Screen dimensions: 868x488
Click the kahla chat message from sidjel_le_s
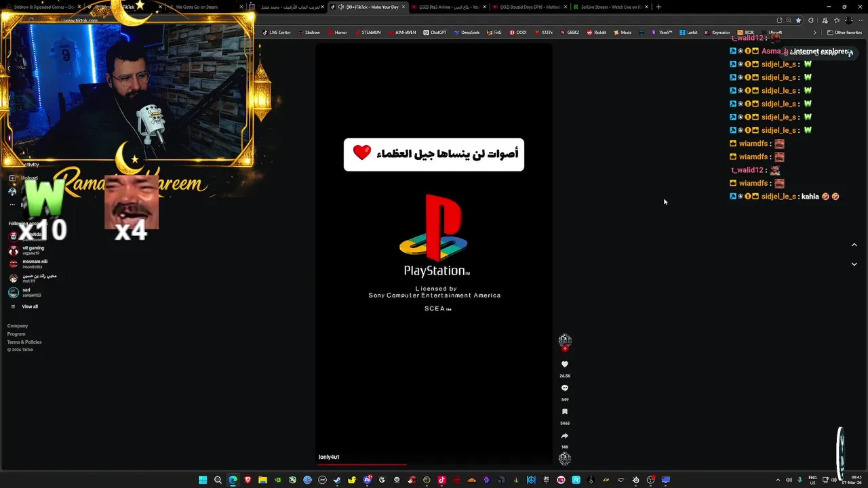click(x=785, y=197)
